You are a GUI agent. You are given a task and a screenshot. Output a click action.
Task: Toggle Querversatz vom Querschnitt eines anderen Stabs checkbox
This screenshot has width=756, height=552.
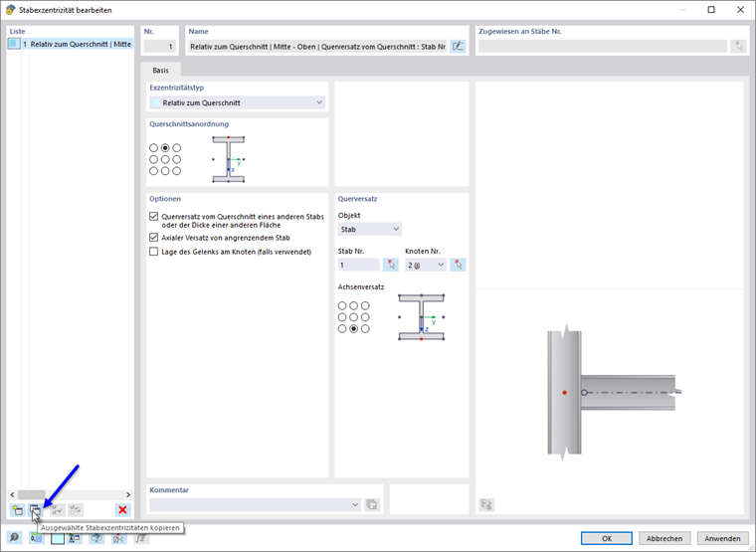(x=154, y=217)
